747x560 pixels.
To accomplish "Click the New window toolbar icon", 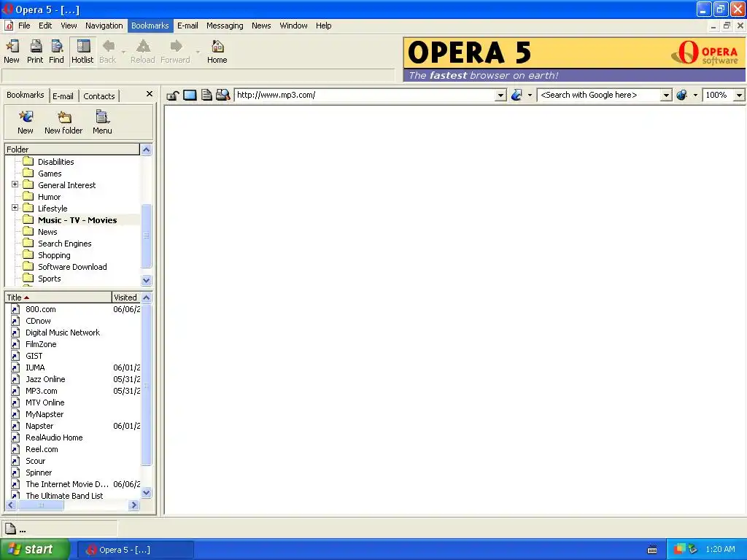I will [12, 51].
